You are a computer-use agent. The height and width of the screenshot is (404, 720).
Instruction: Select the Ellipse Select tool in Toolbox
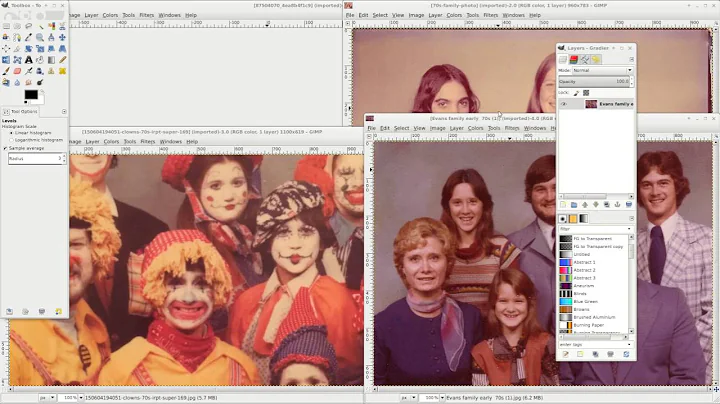point(17,26)
